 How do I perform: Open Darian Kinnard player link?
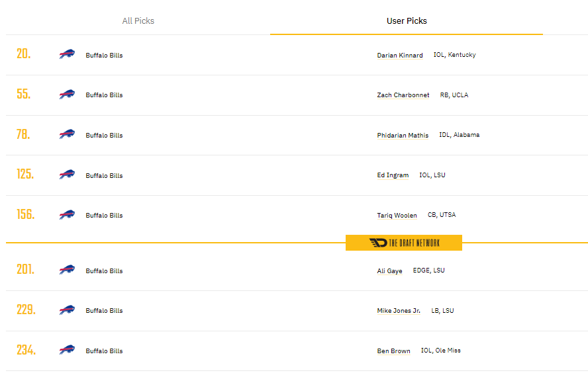coord(400,55)
